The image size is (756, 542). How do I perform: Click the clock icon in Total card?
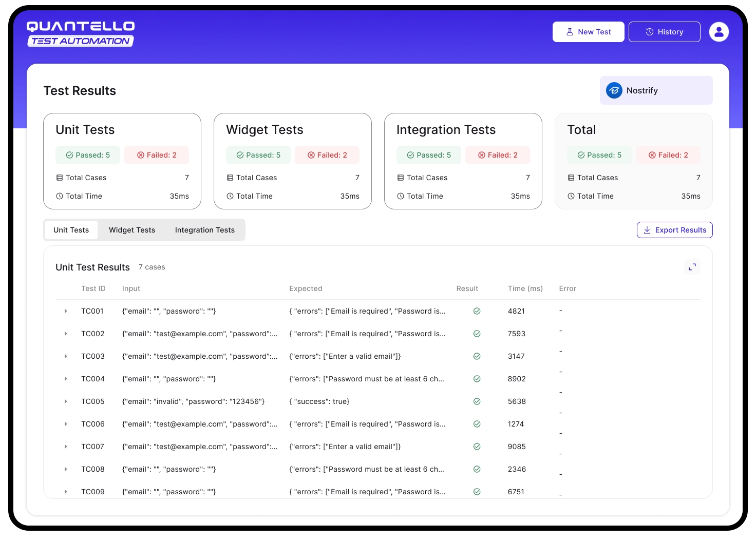tap(571, 196)
